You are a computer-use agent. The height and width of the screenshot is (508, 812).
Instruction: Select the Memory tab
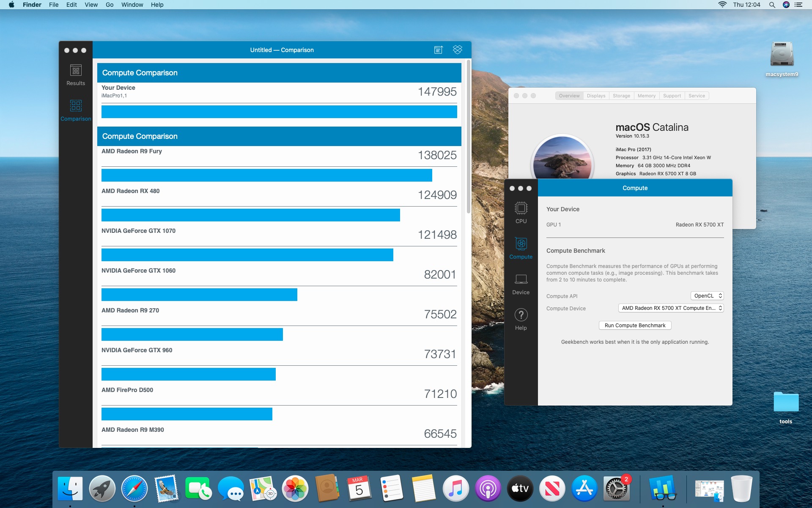646,96
